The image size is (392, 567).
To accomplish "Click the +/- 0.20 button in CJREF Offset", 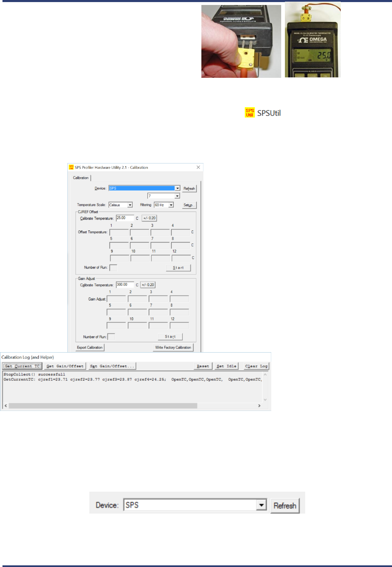I will 149,218.
